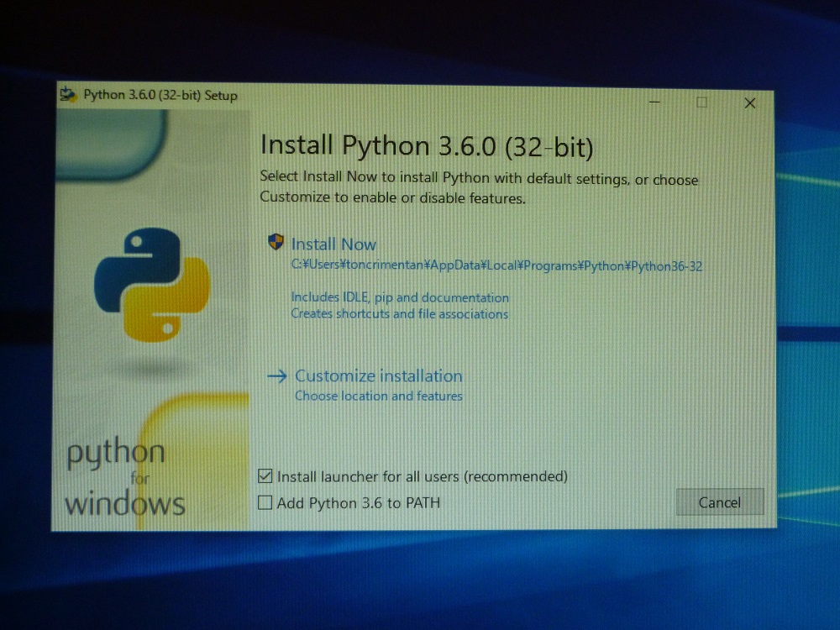The height and width of the screenshot is (630, 840).
Task: Click 'Includes IDLE, pip and documentation' text
Action: (x=400, y=297)
